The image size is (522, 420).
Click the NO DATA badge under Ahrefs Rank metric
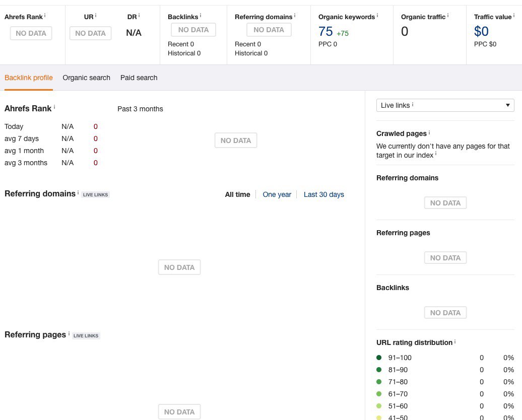[31, 33]
